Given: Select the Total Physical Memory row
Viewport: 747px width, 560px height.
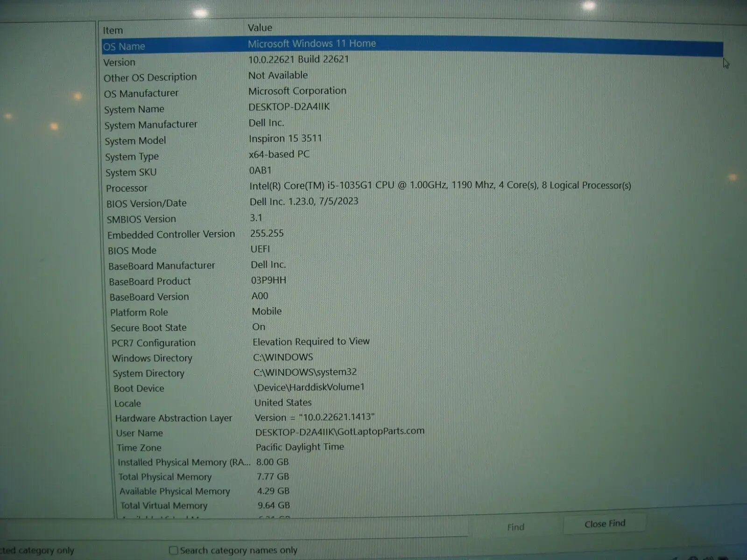Looking at the screenshot, I should (165, 476).
